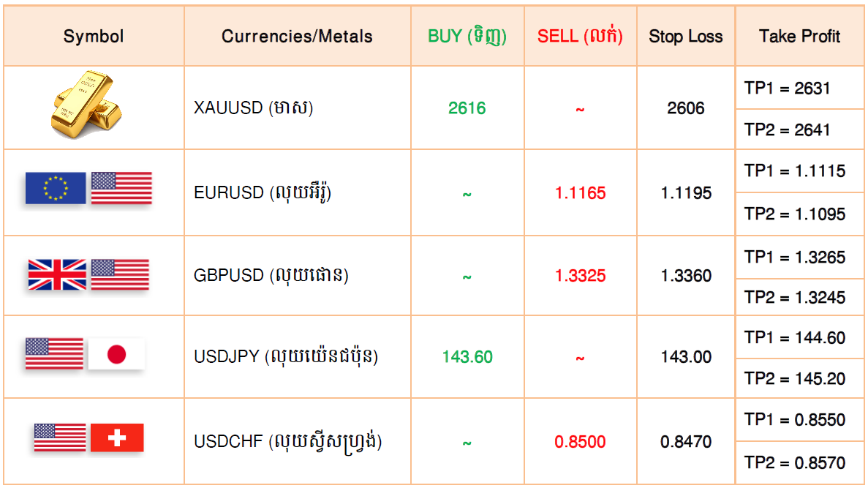The image size is (868, 488).
Task: Click the GBPUSD sell price 1.3325
Action: coord(580,275)
